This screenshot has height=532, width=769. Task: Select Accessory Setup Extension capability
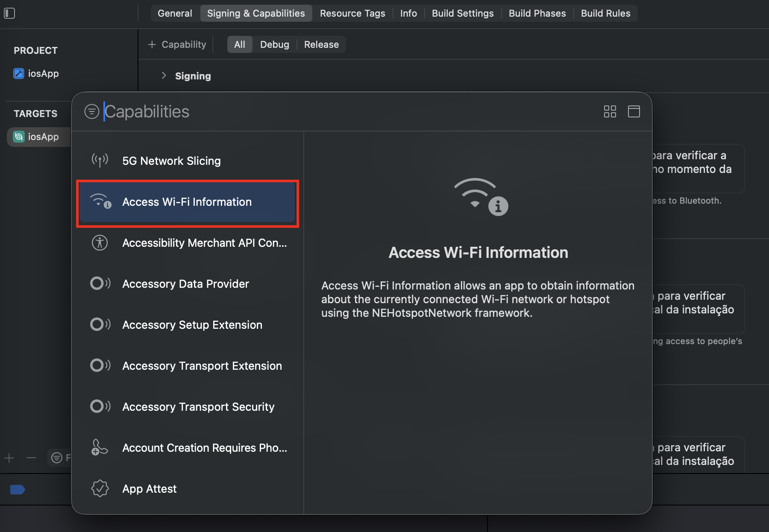[x=188, y=324]
